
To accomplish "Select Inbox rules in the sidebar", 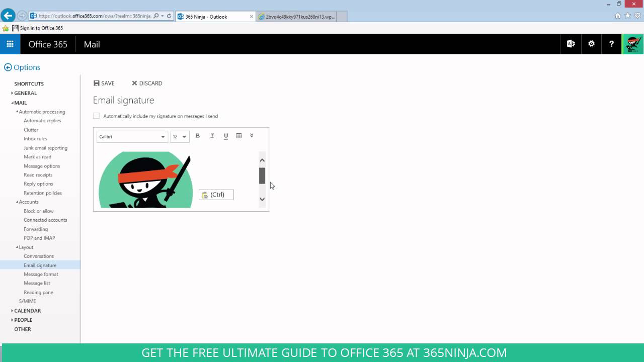I will tap(38, 139).
